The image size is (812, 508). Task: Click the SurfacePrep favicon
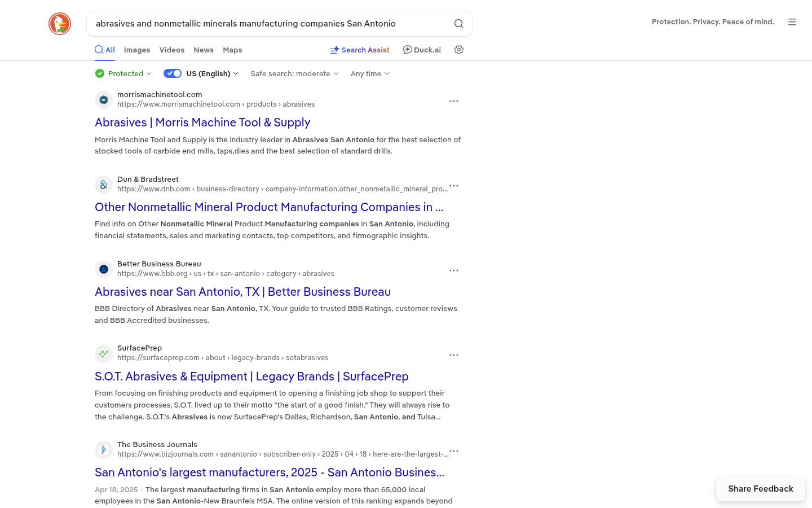click(x=104, y=354)
